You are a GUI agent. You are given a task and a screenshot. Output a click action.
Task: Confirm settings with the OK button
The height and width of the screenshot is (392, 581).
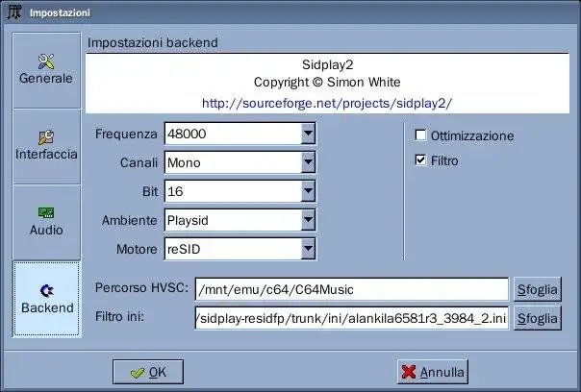point(148,372)
